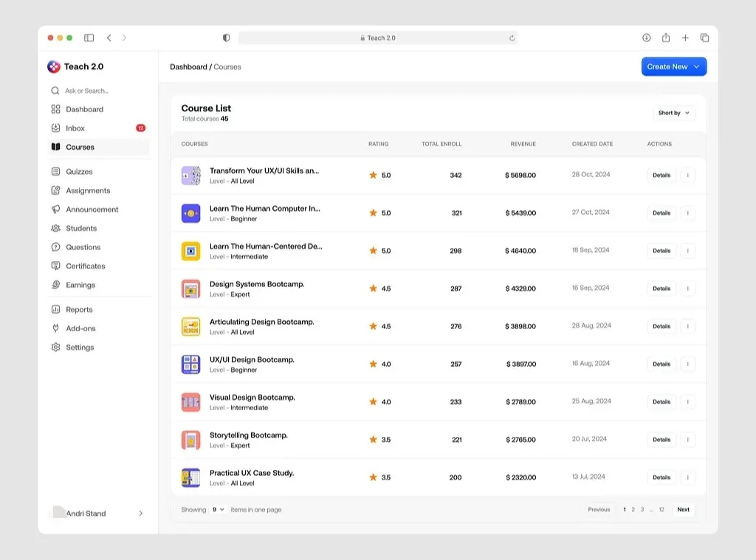Screen dimensions: 756x560
Task: Reload the page with the refresh icon
Action: click(512, 38)
